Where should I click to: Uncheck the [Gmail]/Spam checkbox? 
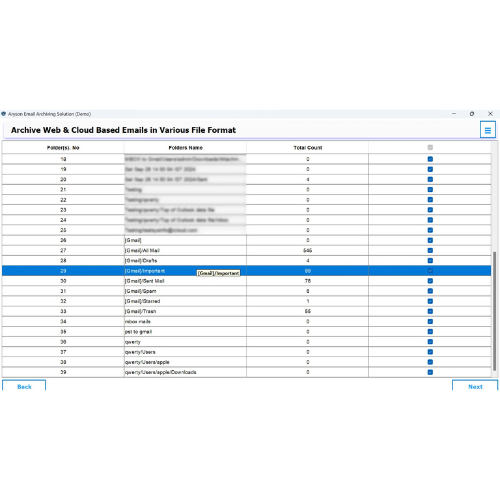point(430,291)
